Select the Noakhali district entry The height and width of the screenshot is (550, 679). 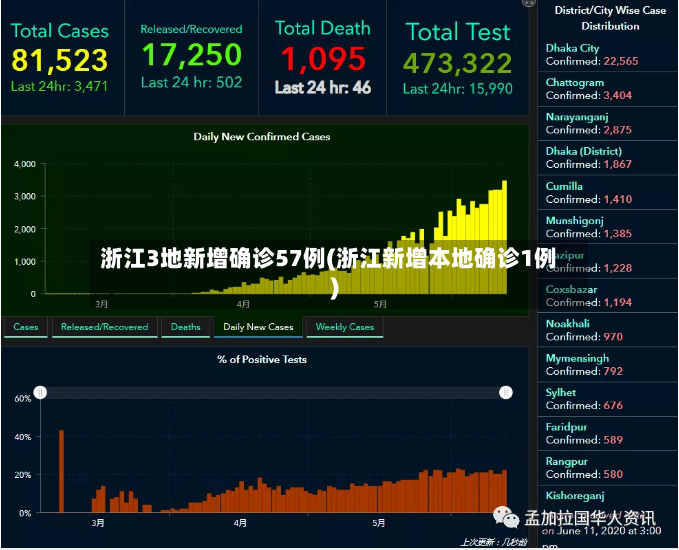point(608,330)
